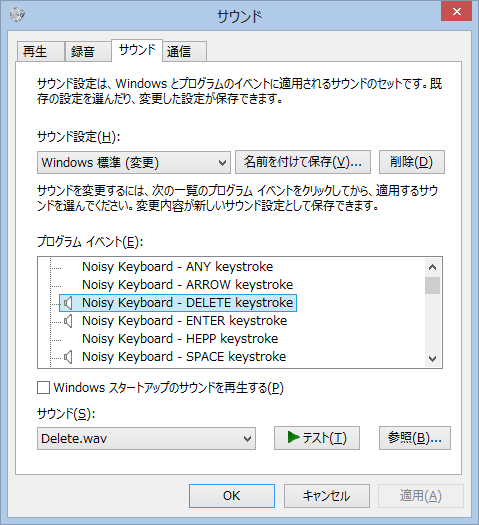This screenshot has height=525, width=479.
Task: Click the キャンセル button
Action: [x=327, y=496]
